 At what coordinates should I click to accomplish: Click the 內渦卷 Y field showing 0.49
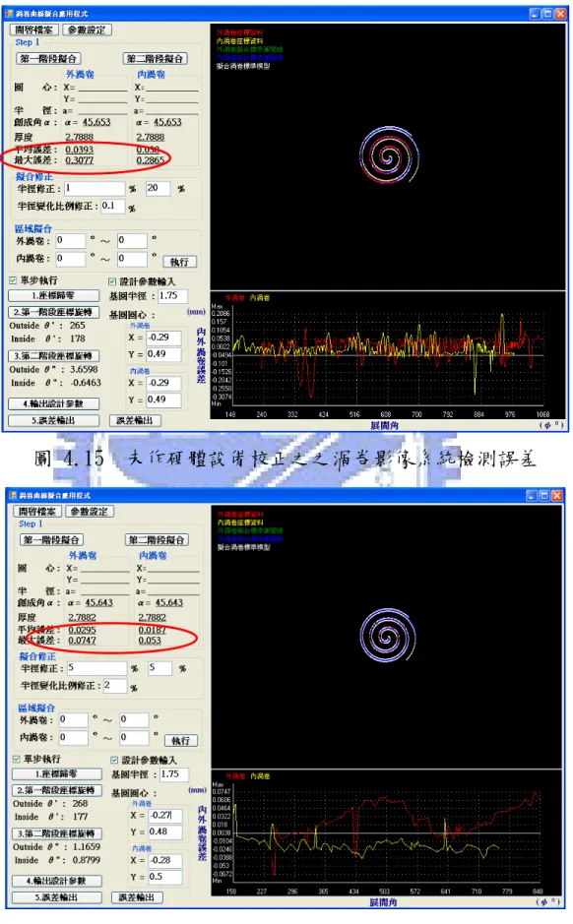click(x=163, y=400)
